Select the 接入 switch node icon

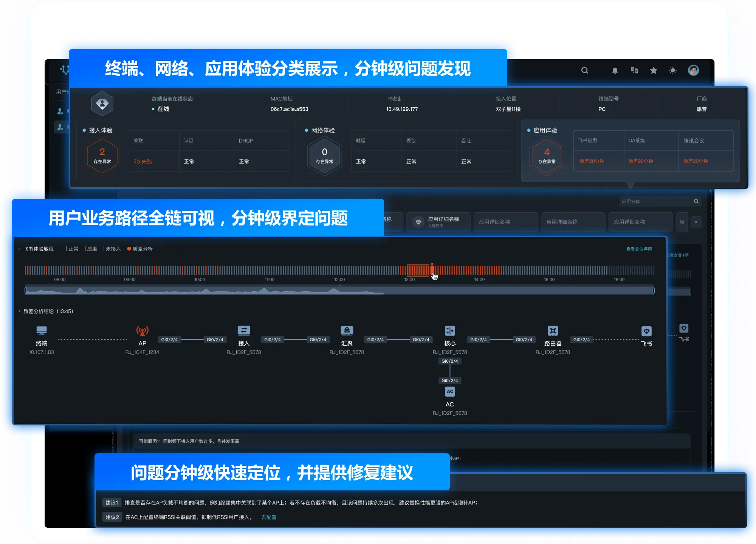pyautogui.click(x=244, y=331)
